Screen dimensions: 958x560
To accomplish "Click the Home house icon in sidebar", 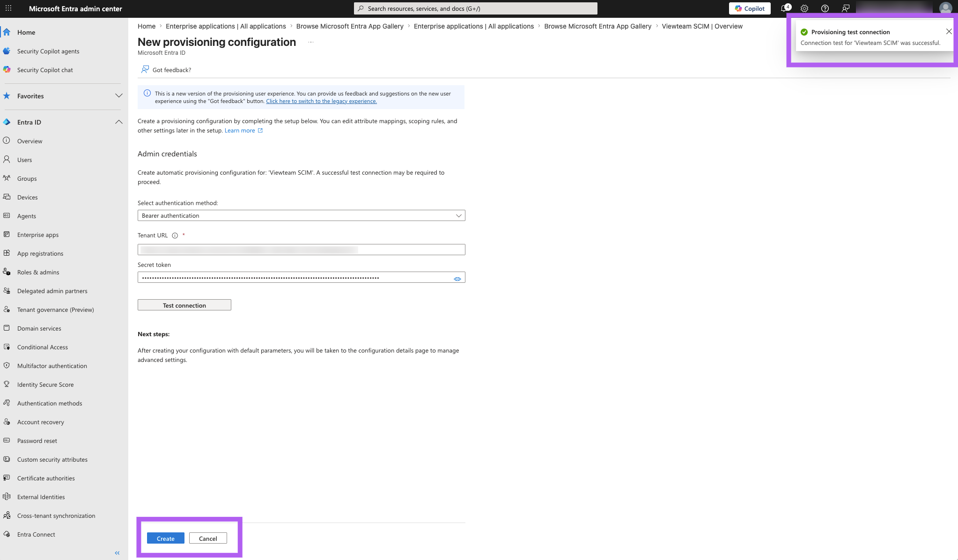I will 7,32.
